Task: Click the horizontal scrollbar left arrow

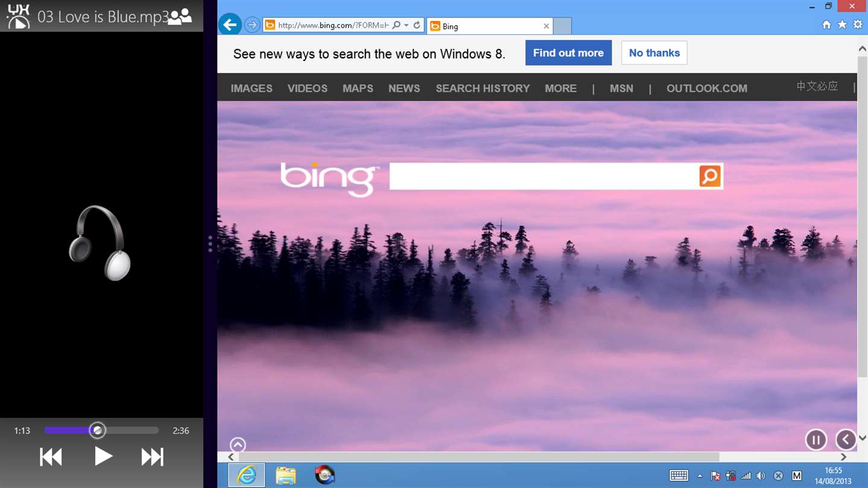Action: point(231,457)
